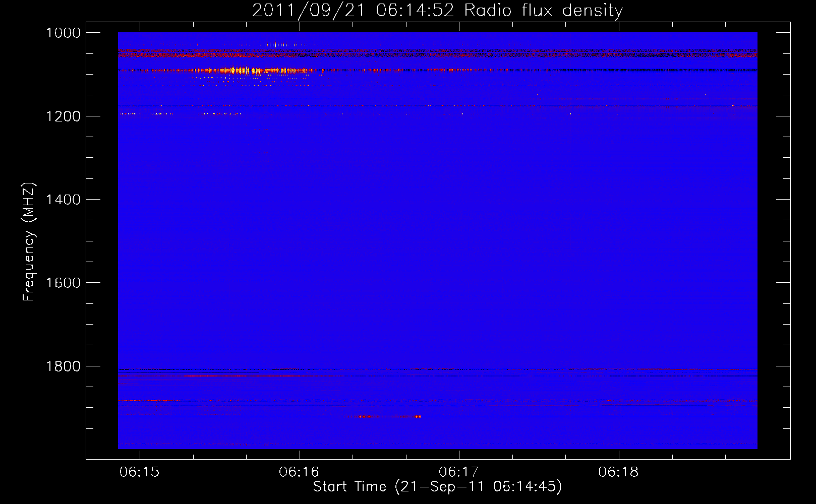Image resolution: width=816 pixels, height=504 pixels.
Task: Click the 'Start Time (21-Sep-11 06:14:45)' axis label
Action: click(437, 487)
